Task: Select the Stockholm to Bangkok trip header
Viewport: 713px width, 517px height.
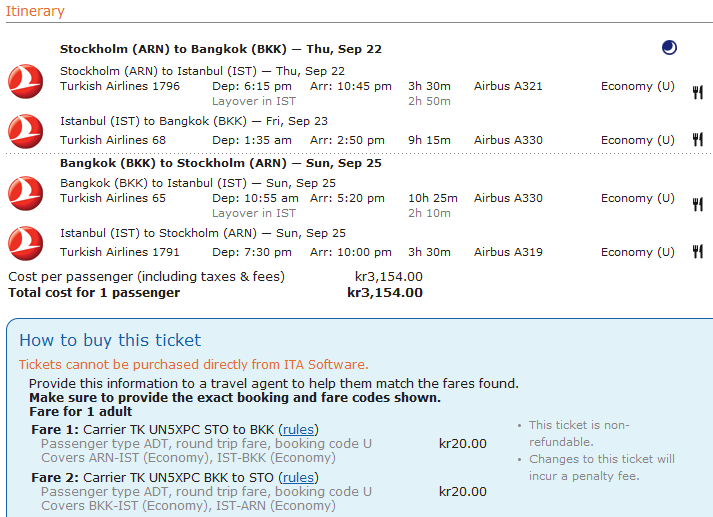Action: tap(220, 49)
